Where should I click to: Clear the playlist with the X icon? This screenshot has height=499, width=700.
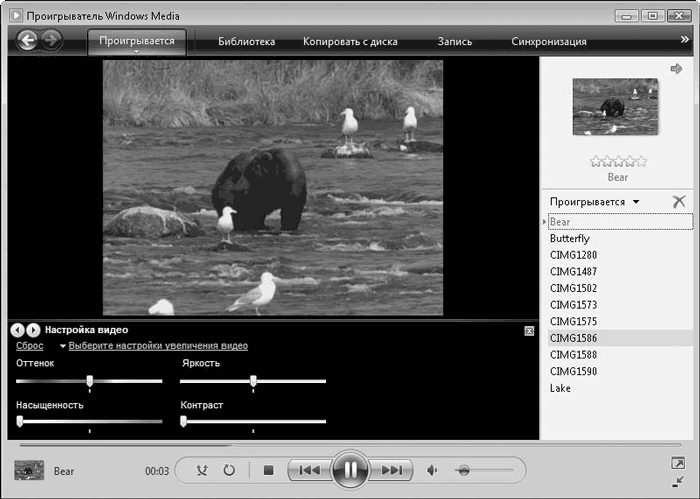tap(680, 201)
